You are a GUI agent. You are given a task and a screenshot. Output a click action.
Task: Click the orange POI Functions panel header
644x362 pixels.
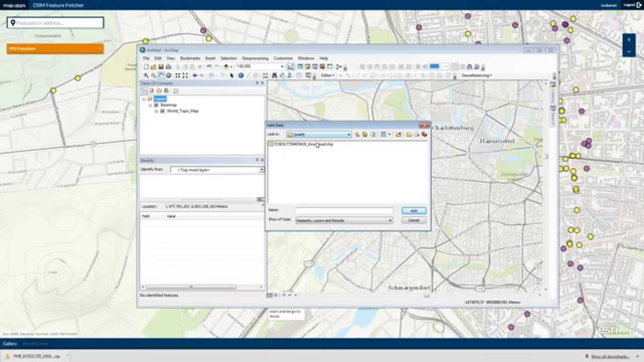(x=55, y=49)
